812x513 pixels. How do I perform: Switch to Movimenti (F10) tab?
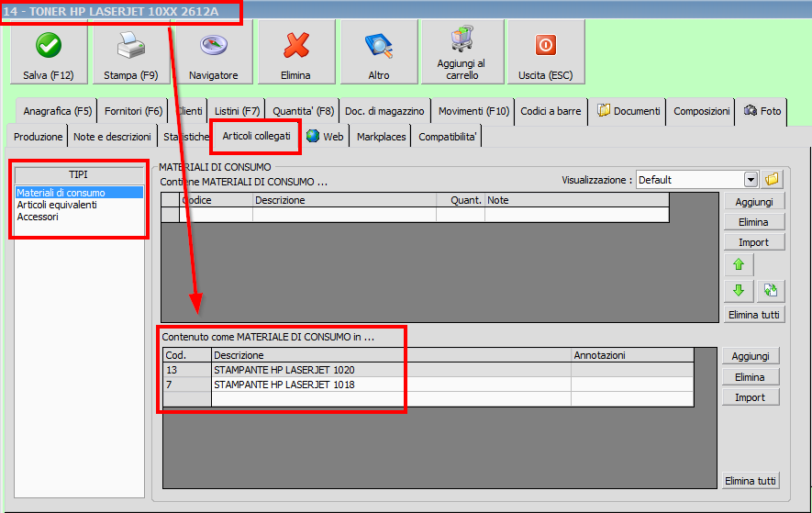(x=473, y=111)
